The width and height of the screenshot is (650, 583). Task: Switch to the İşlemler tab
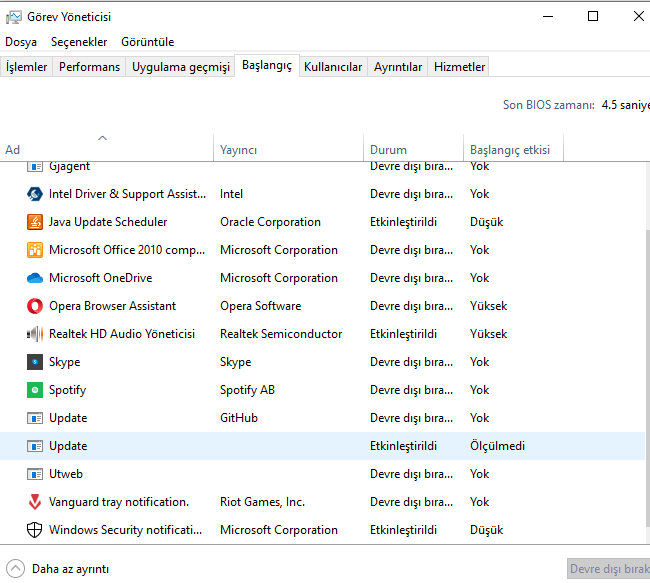27,67
